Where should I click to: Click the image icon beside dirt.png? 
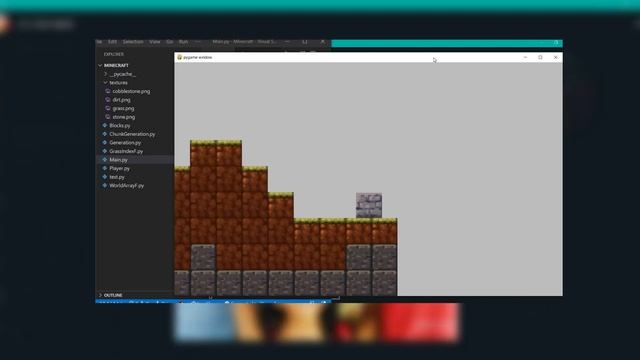tap(108, 100)
